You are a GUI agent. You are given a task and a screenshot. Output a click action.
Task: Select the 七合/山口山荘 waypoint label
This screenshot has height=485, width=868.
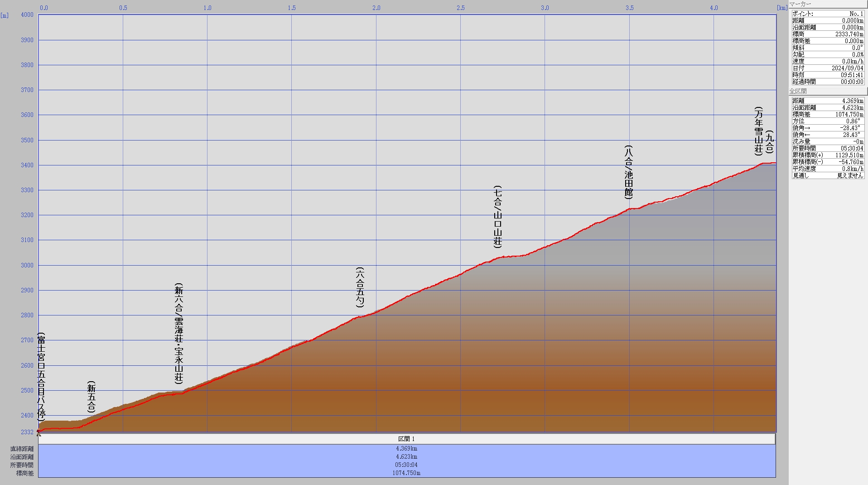(498, 217)
